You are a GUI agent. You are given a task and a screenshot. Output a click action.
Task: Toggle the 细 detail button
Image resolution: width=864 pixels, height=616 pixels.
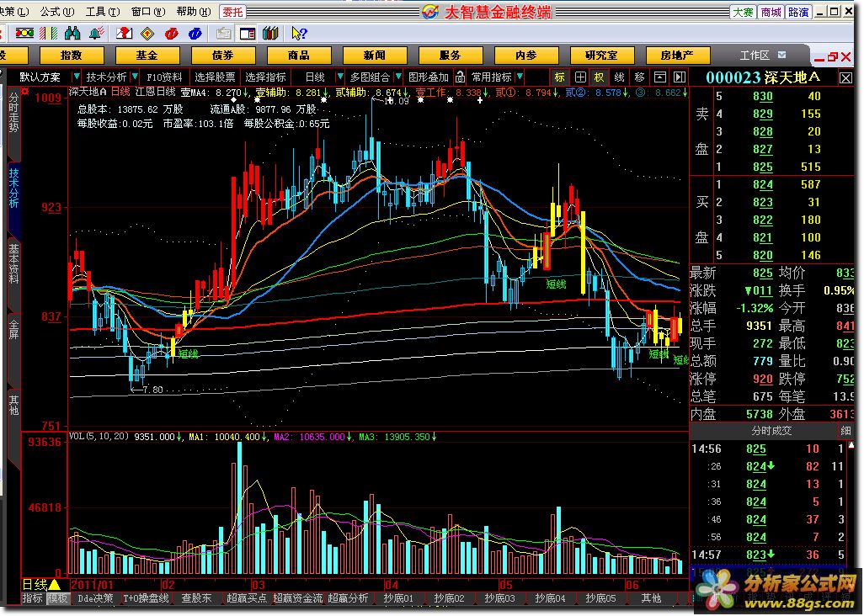coord(845,431)
